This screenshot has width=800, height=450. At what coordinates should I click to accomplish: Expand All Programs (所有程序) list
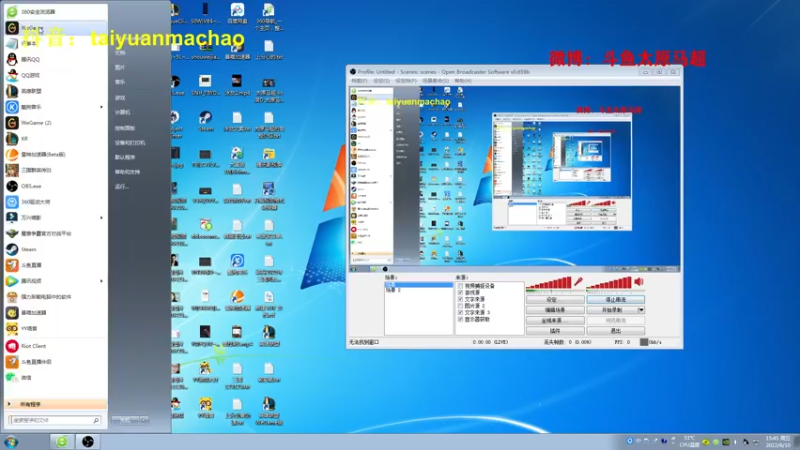(x=55, y=404)
